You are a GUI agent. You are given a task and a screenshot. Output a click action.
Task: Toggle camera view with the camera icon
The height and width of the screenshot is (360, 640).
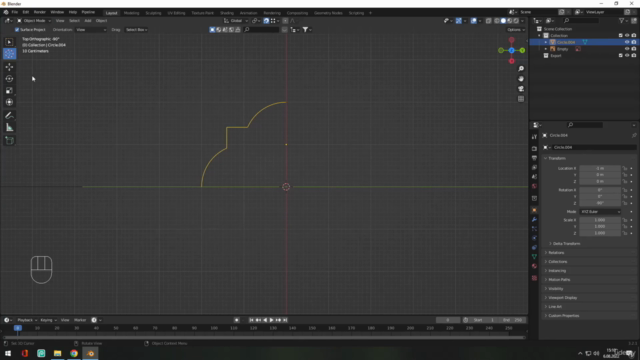click(x=521, y=89)
